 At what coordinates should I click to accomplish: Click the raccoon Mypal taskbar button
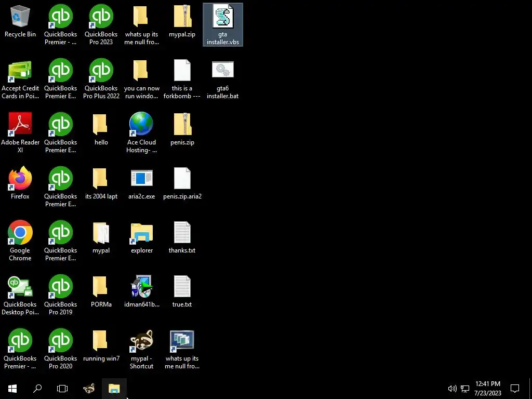pyautogui.click(x=89, y=389)
